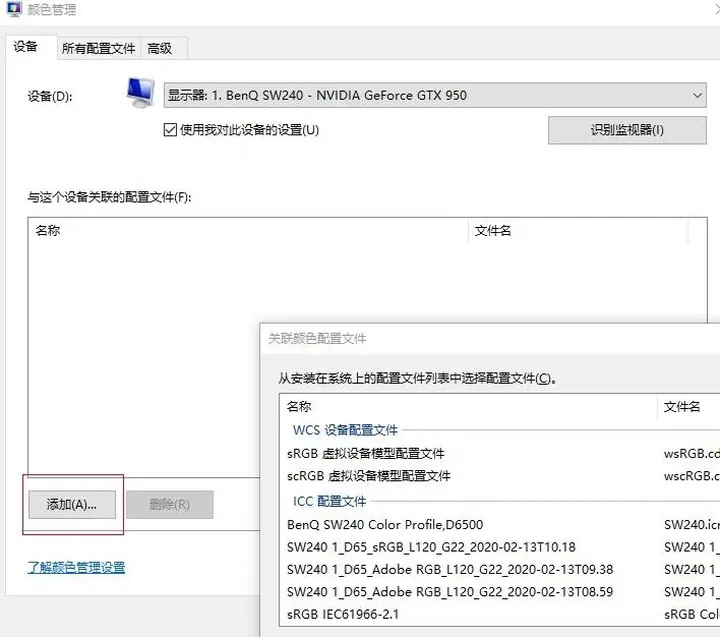Click the 文件名 column header in the associated profiles list
This screenshot has width=720, height=637.
[579, 231]
